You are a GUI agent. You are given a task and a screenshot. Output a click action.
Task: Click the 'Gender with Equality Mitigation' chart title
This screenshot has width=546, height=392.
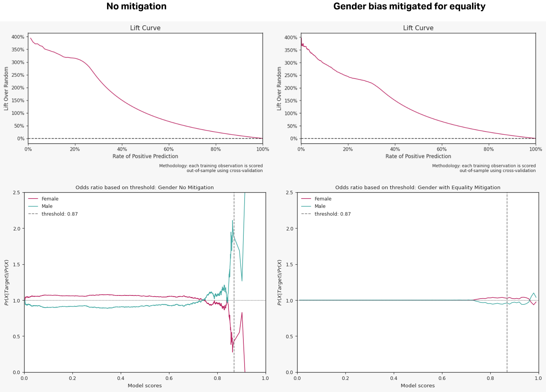coord(417,188)
